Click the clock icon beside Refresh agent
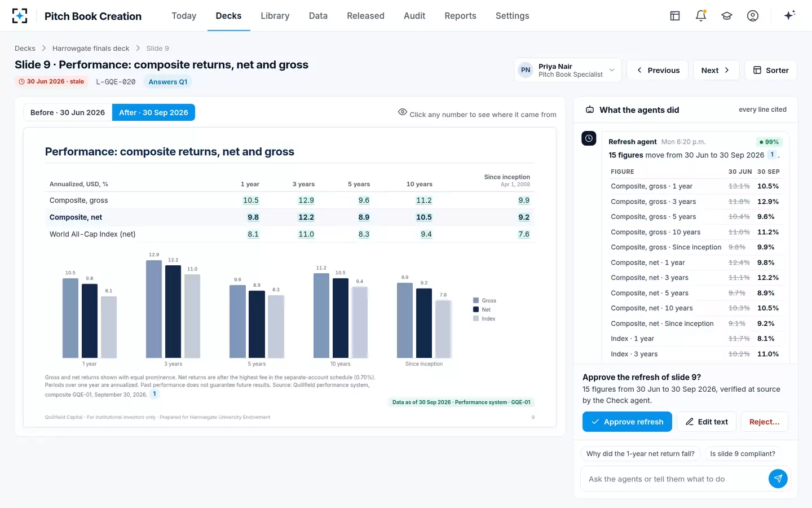Image resolution: width=812 pixels, height=508 pixels. tap(589, 138)
